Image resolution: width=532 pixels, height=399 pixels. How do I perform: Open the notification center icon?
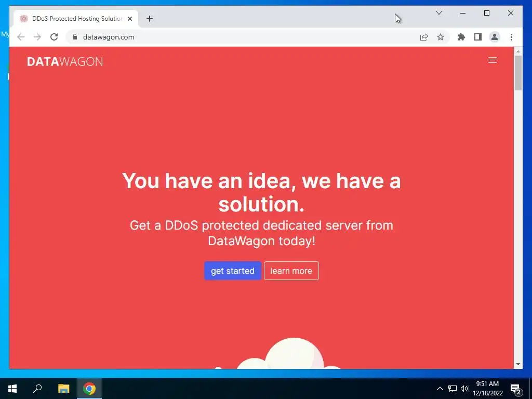pos(516,389)
